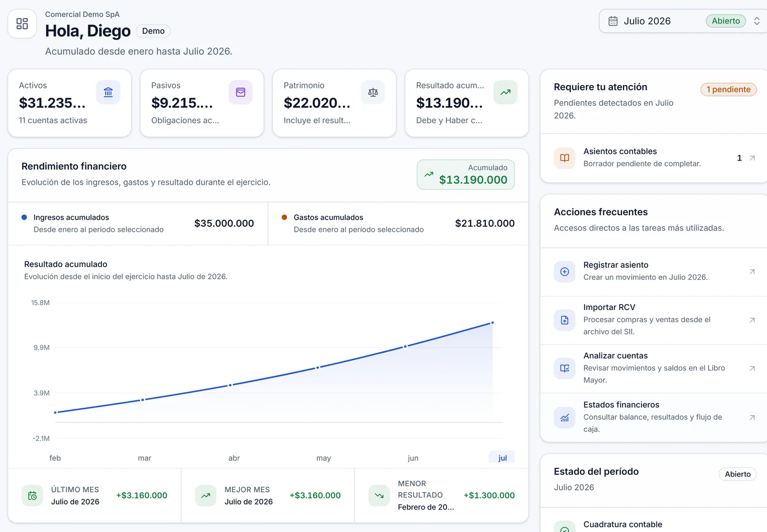Click the purple Pasivos card icon
The height and width of the screenshot is (532, 767).
point(241,93)
